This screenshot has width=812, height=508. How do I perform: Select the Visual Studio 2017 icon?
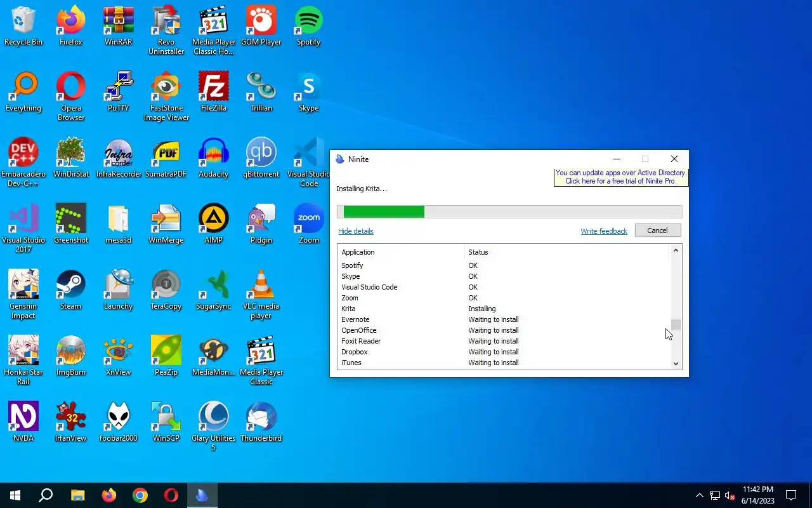pyautogui.click(x=23, y=229)
